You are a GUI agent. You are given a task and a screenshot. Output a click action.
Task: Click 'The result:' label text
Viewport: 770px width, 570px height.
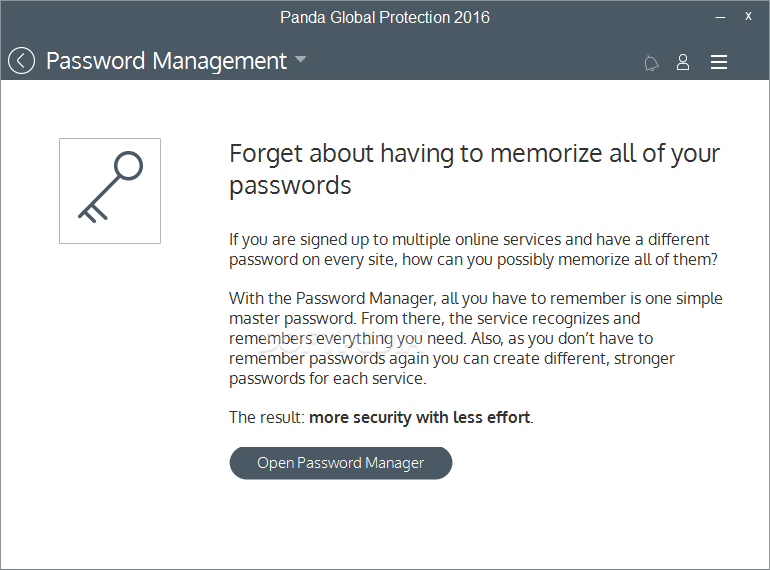(x=267, y=417)
